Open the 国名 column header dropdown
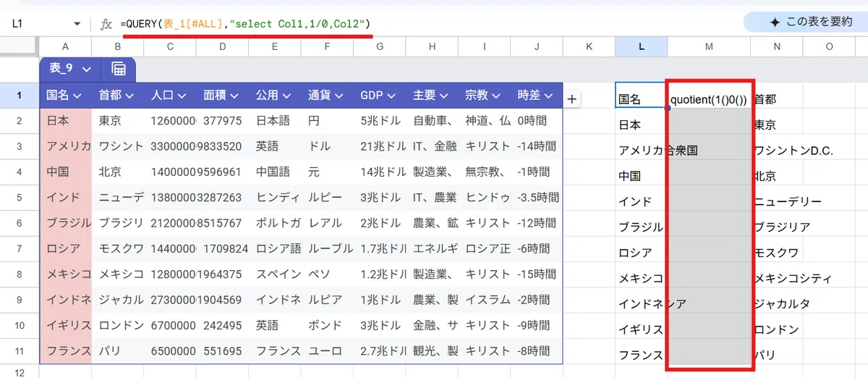Image resolution: width=868 pixels, height=378 pixels. tap(77, 96)
